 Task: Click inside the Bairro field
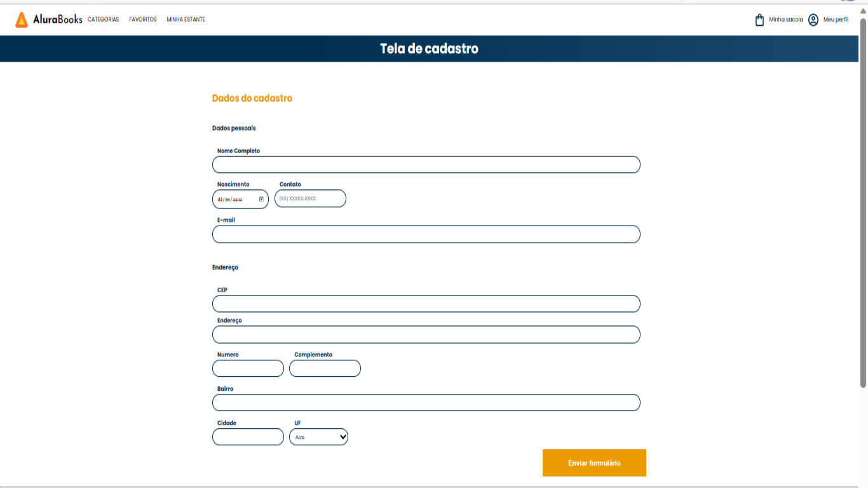[x=426, y=403]
